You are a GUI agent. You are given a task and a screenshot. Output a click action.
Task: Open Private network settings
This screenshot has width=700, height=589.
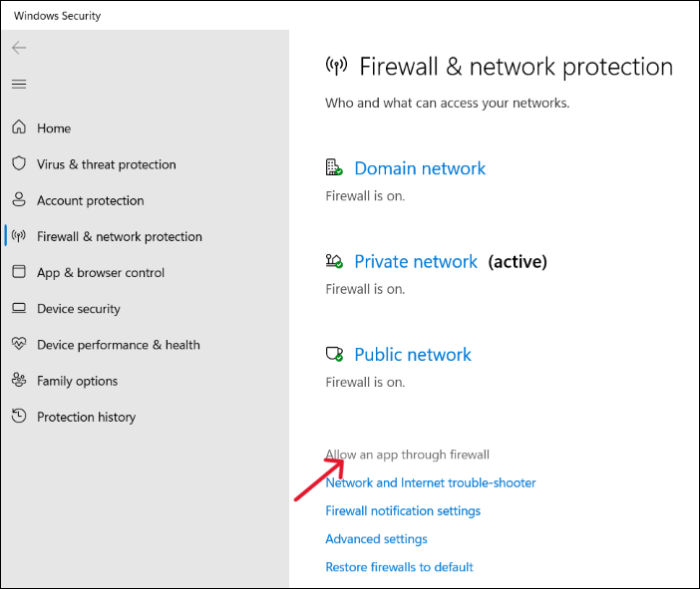[x=416, y=262]
